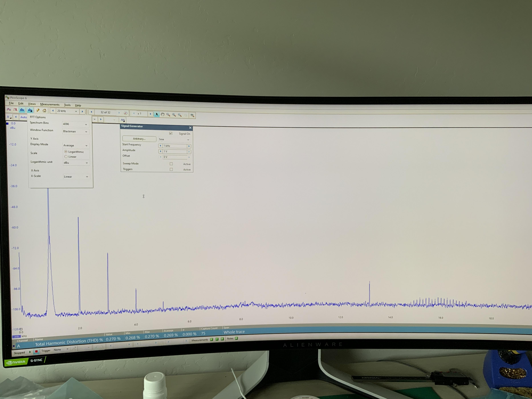532x399 pixels.
Task: Open the 20 kHz frequency range dropdown
Action: click(x=76, y=111)
